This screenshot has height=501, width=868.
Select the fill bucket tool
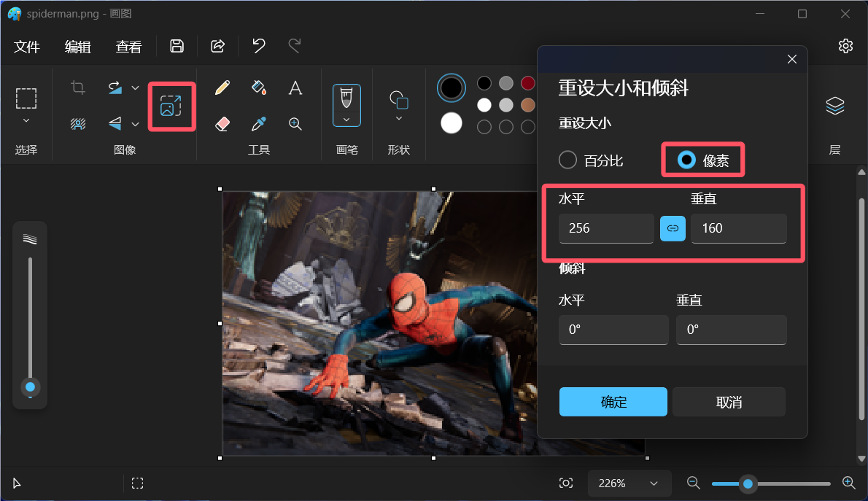pyautogui.click(x=258, y=88)
